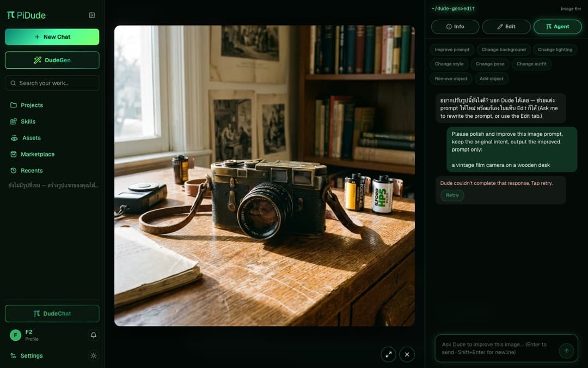Choose the Improve prompt suggestion
Screen dimensions: 588x368
(452, 50)
